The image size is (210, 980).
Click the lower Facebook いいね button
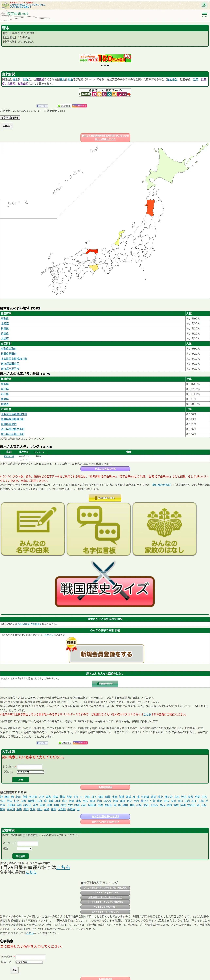[42, 743]
